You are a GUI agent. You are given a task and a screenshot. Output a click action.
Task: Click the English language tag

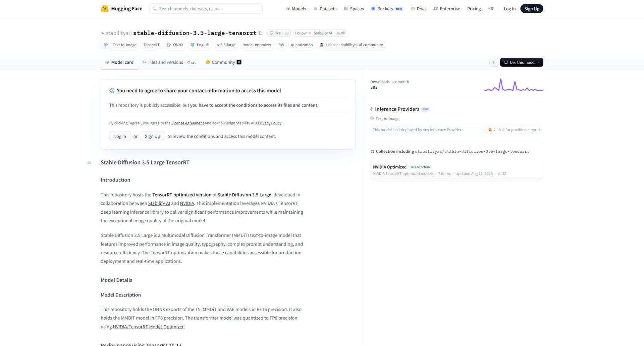pos(200,45)
